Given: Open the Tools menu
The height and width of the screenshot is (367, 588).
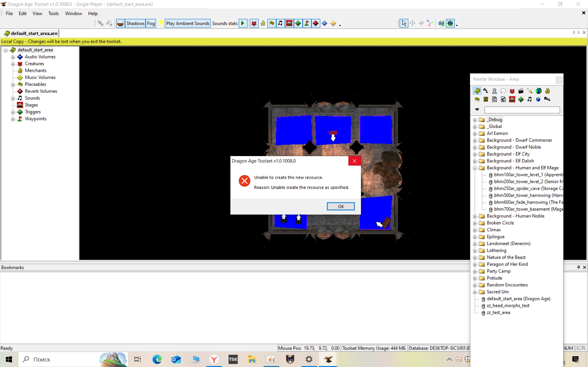Looking at the screenshot, I should (53, 13).
